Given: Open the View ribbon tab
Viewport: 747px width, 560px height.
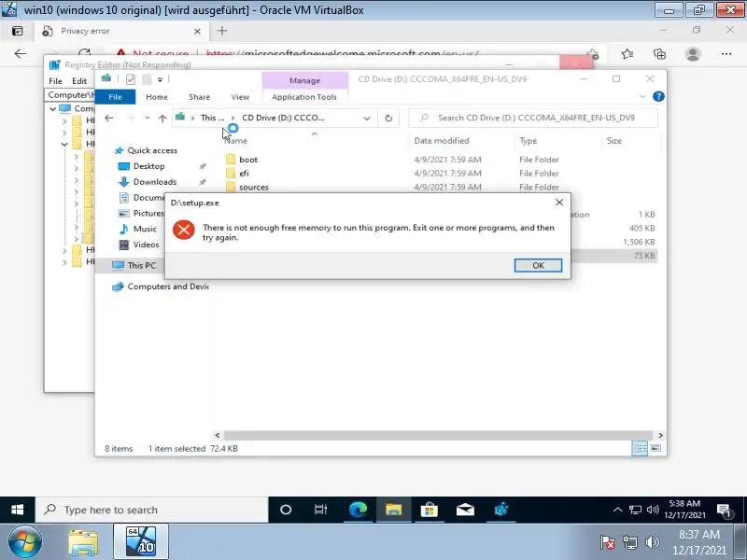Looking at the screenshot, I should [240, 97].
